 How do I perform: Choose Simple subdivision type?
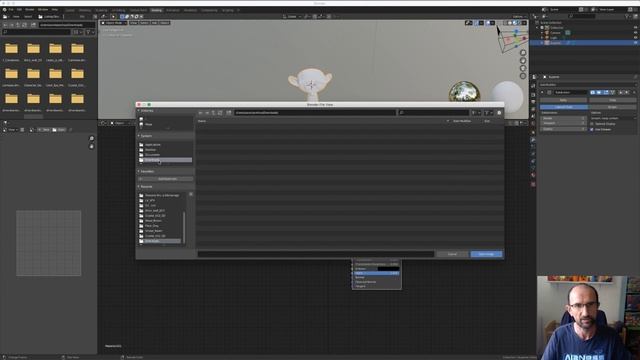coord(612,107)
